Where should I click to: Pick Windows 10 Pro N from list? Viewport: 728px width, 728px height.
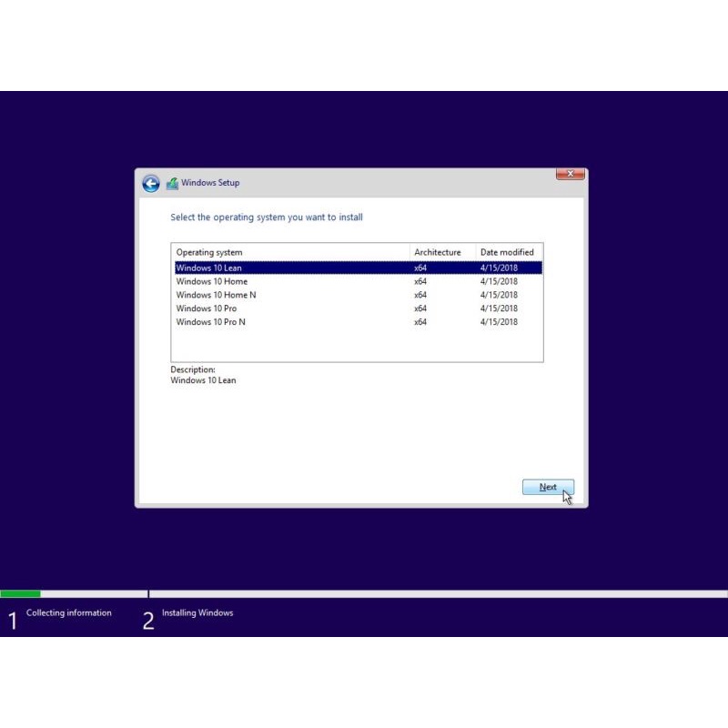coord(210,322)
